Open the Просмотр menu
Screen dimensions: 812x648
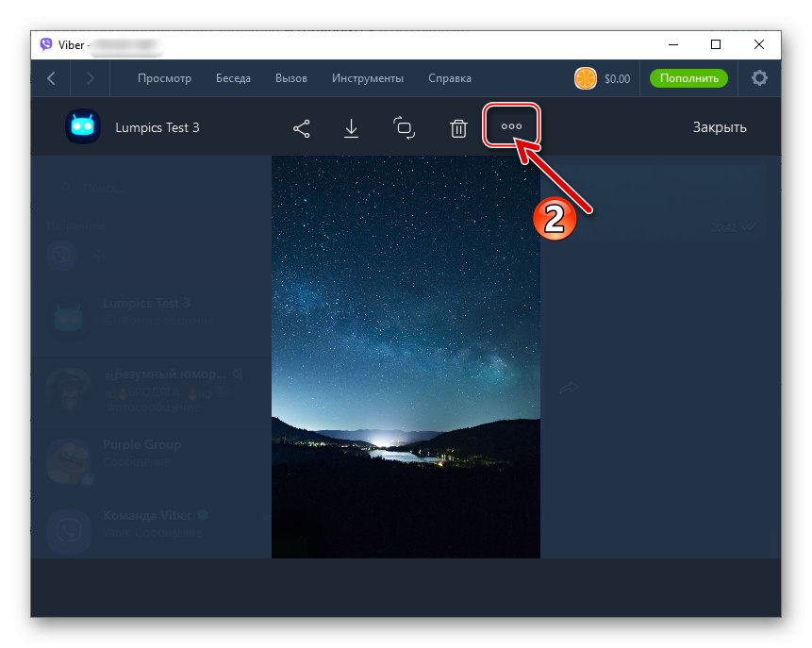(x=164, y=78)
